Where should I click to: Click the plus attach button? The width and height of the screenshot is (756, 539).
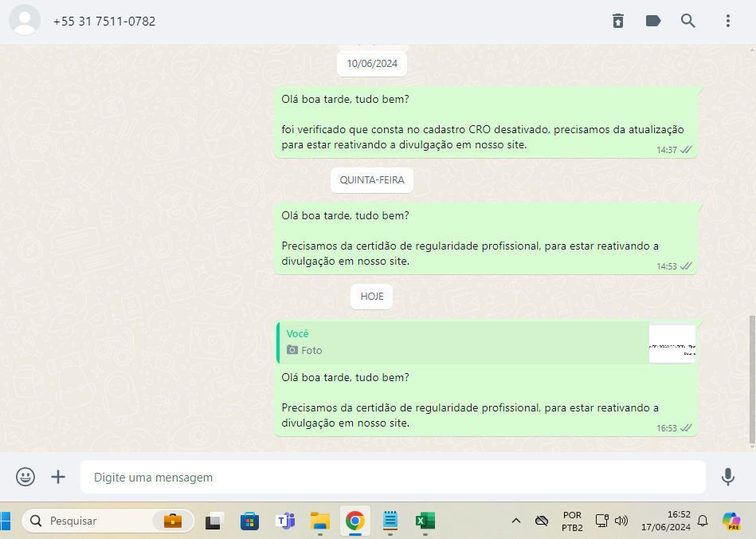(x=58, y=477)
